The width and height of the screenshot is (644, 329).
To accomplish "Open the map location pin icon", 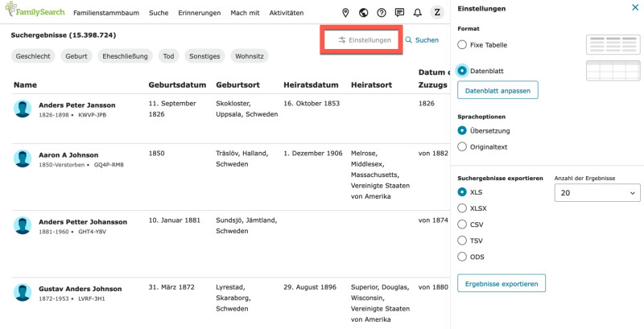I will click(x=345, y=13).
